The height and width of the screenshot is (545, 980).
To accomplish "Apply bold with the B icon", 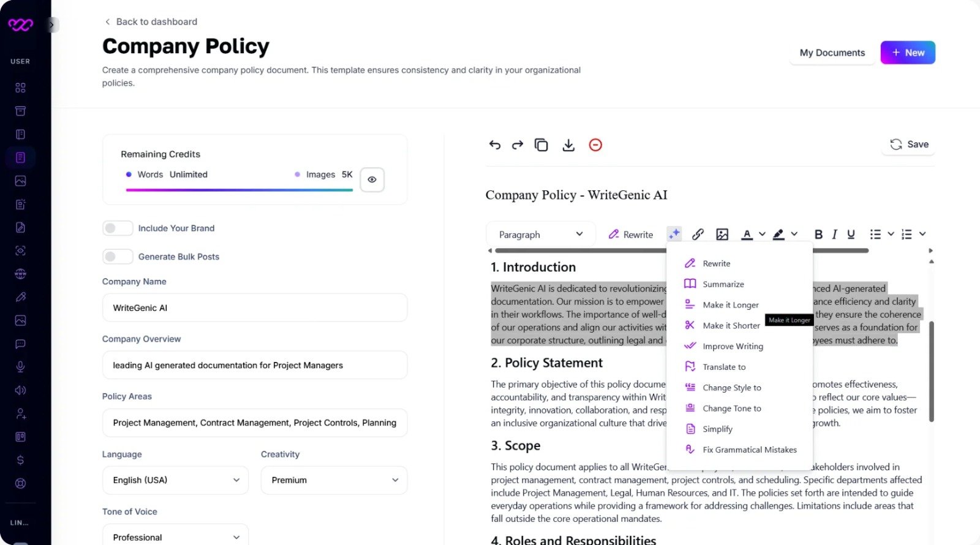I will 818,234.
